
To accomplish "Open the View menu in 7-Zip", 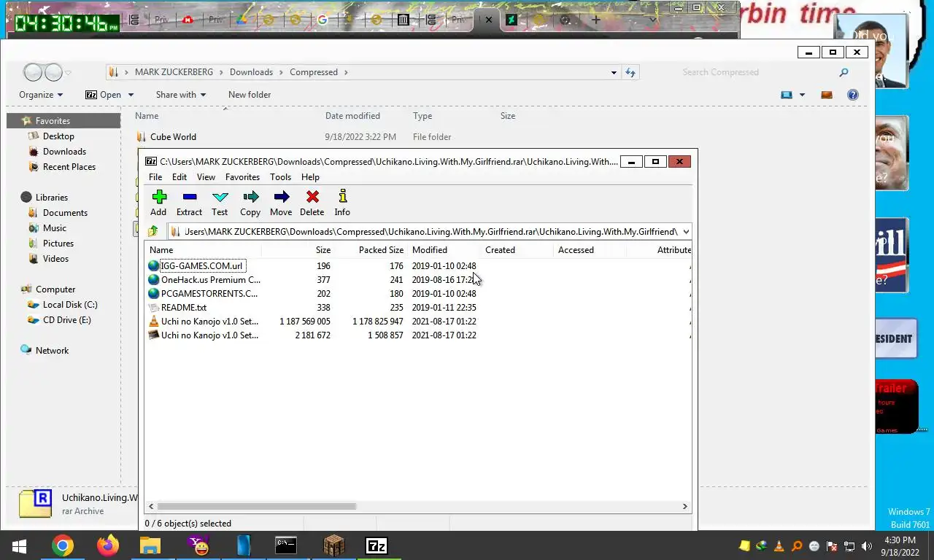I will (207, 177).
